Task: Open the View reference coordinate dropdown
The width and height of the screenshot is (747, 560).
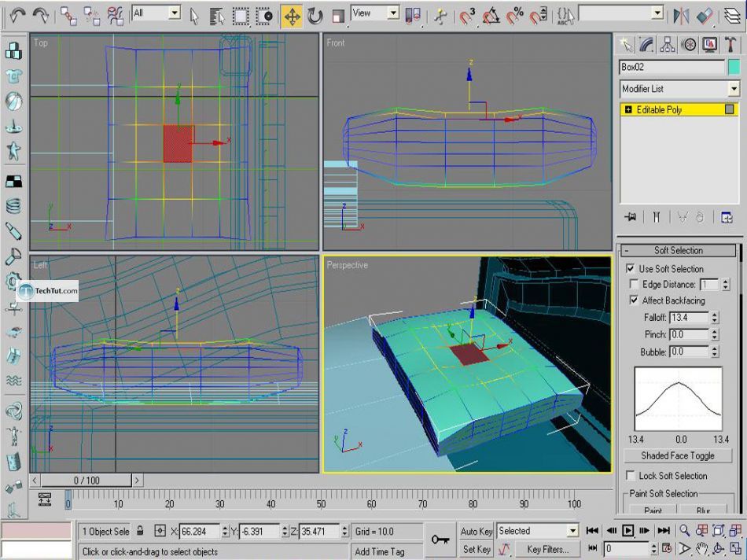Action: coord(393,13)
